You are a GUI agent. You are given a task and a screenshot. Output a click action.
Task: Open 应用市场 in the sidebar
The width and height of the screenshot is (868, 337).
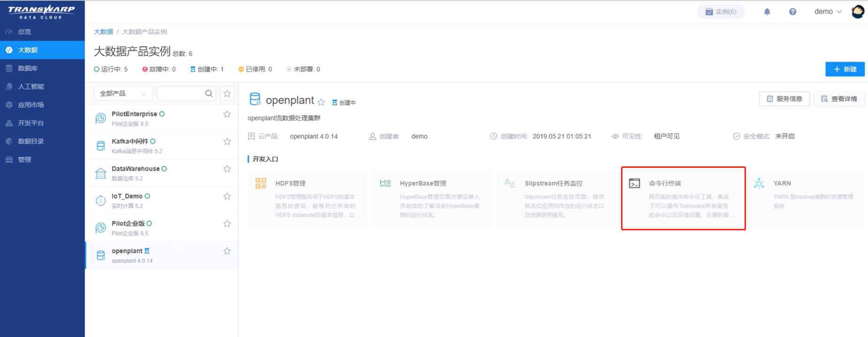click(x=42, y=105)
